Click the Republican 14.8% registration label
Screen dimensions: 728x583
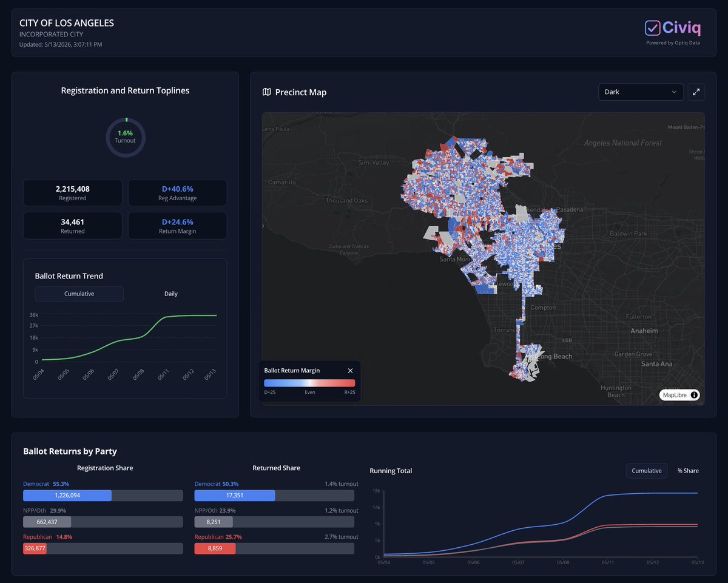pos(47,537)
